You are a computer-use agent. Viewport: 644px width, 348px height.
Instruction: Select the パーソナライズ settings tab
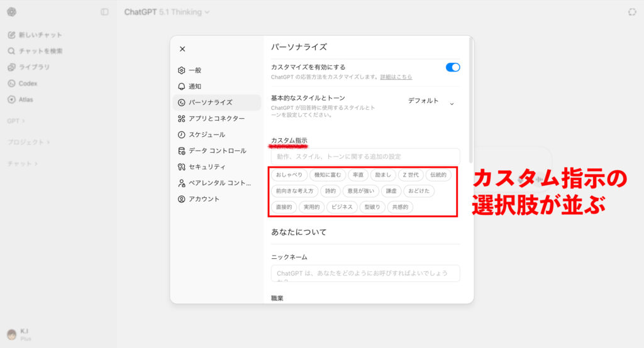pyautogui.click(x=217, y=102)
